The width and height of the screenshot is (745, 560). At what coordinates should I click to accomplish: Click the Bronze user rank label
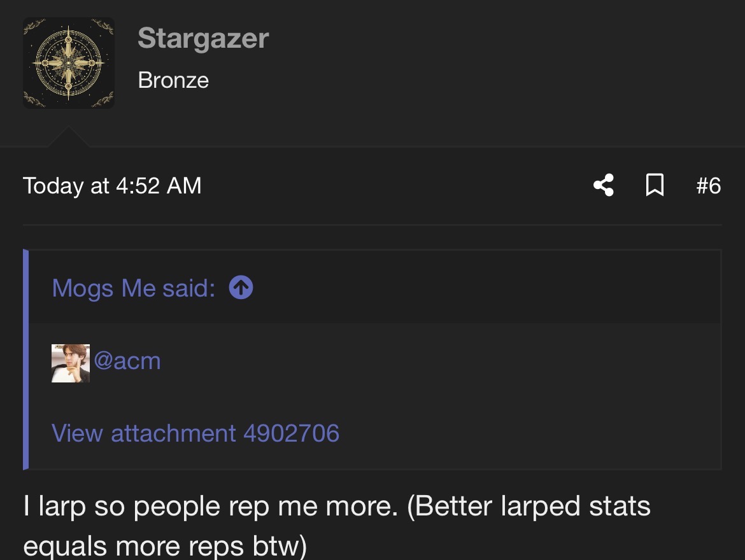coord(173,80)
